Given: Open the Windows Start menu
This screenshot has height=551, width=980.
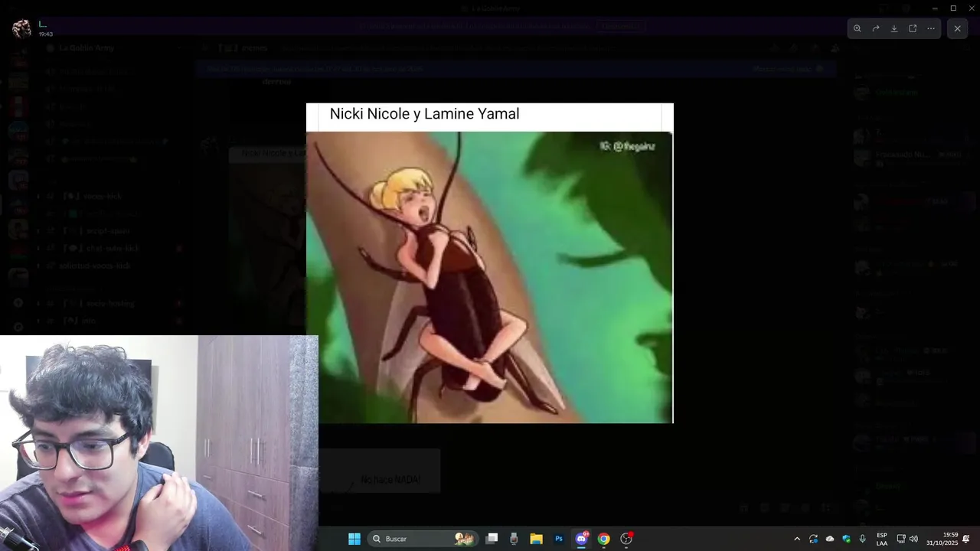Looking at the screenshot, I should tap(354, 539).
